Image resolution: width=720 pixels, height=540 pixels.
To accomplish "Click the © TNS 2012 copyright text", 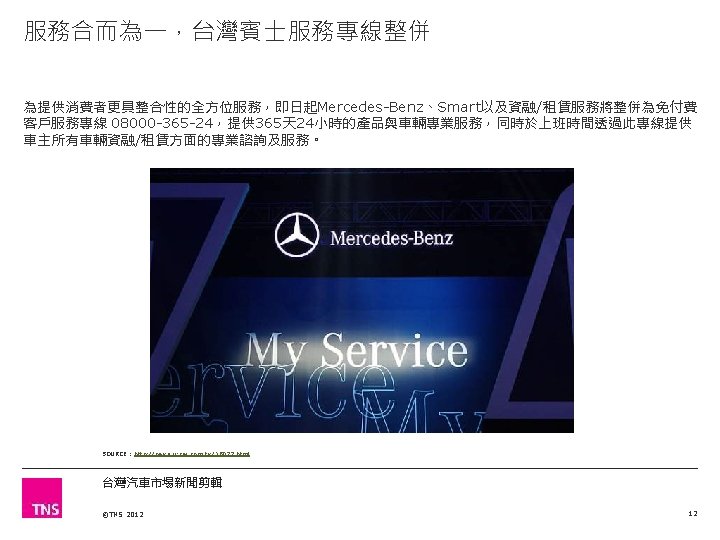I will (x=123, y=514).
